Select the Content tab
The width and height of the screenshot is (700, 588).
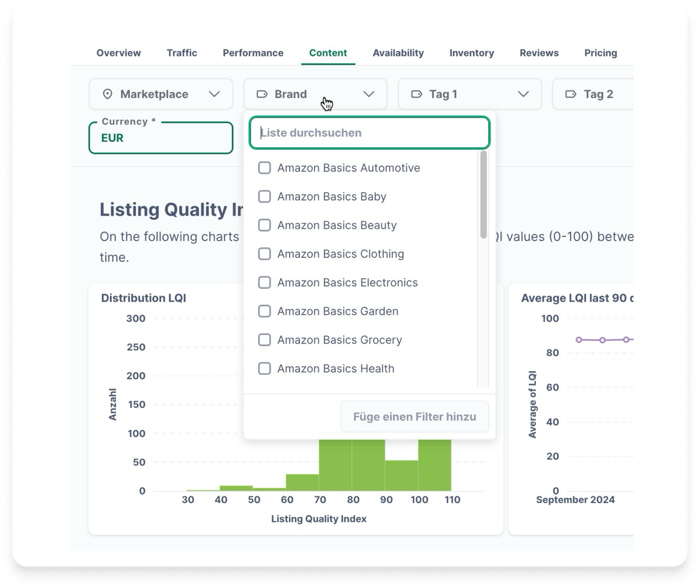coord(328,53)
